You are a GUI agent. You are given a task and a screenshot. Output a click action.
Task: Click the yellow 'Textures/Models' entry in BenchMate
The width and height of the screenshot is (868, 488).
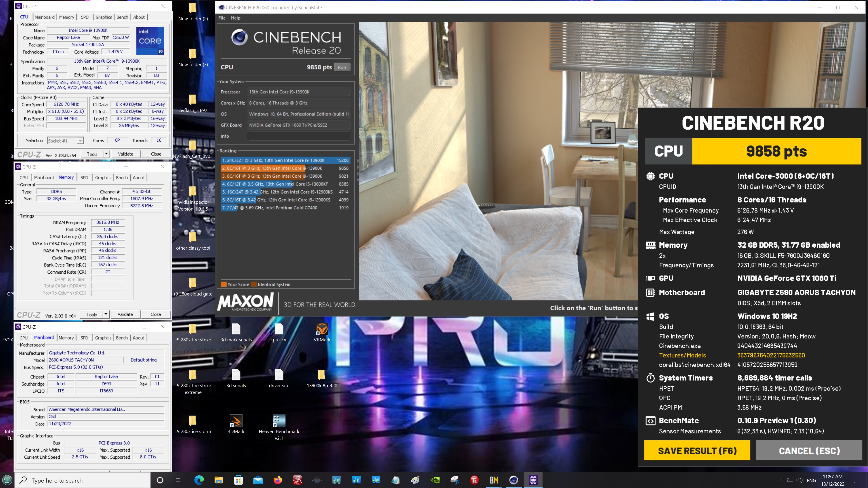pyautogui.click(x=682, y=355)
